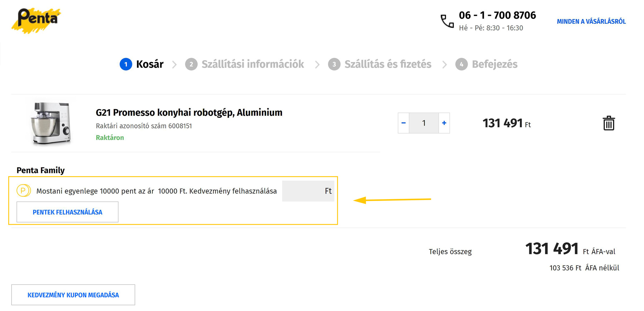Screen dimensions: 644x311
Task: Go to Szállítási információk step
Action: click(x=253, y=64)
